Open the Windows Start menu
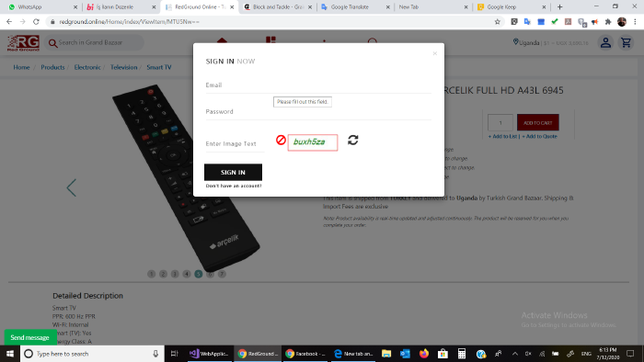 pos(10,354)
